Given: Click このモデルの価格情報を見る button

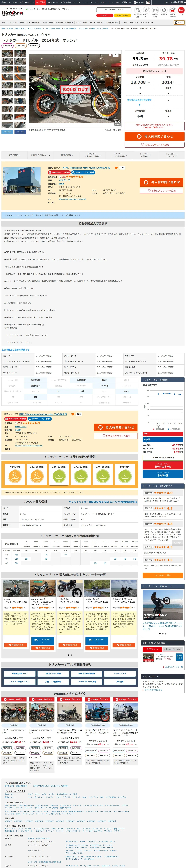Looking at the screenshot, I should pyautogui.click(x=163, y=458).
